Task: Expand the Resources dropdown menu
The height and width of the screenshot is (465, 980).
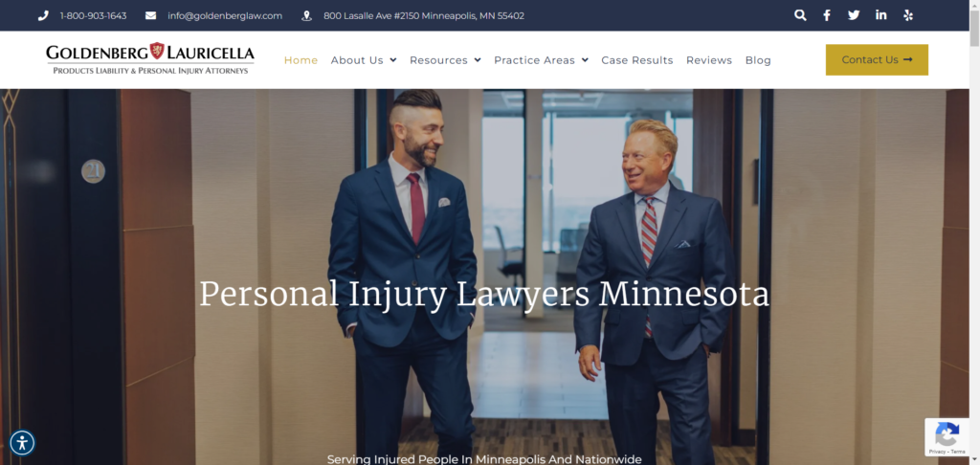Action: 445,60
